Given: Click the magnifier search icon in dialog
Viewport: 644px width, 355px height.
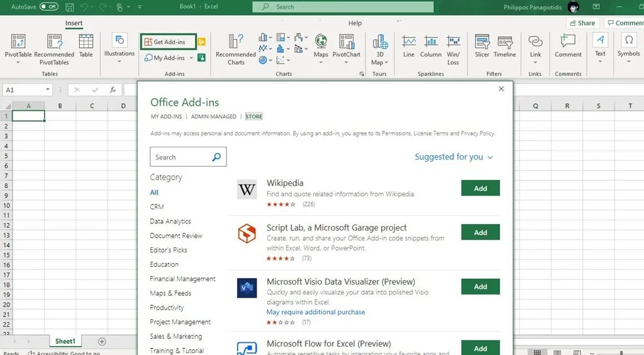Looking at the screenshot, I should coord(216,157).
